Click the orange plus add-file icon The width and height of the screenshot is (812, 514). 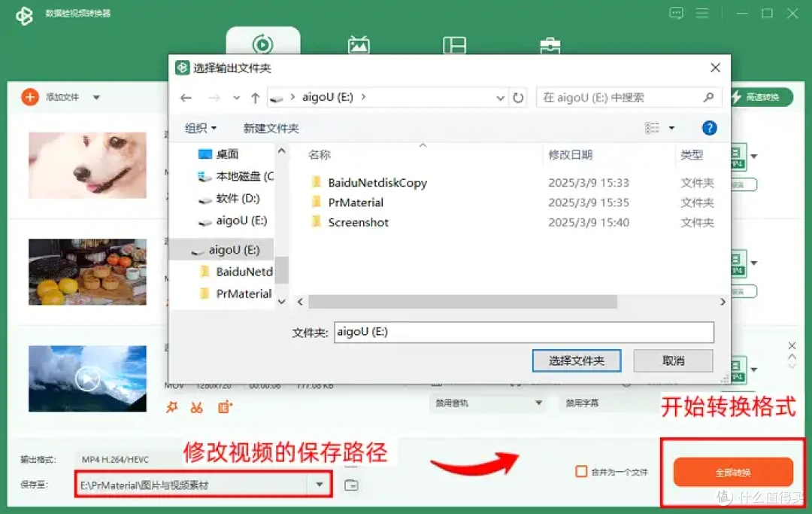coord(30,97)
